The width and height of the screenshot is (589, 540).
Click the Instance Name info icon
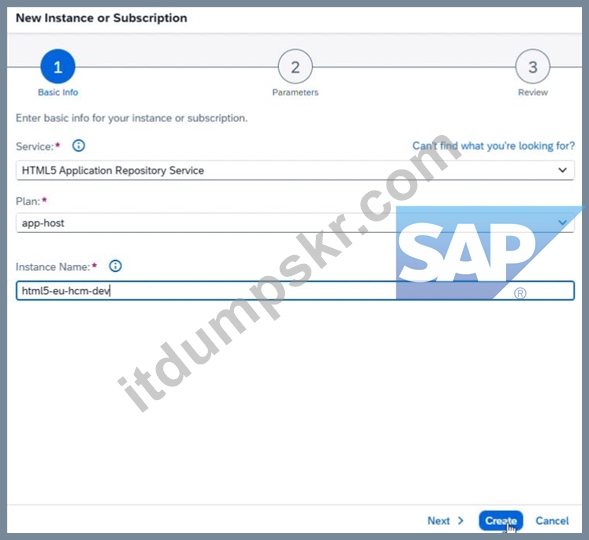click(x=115, y=266)
